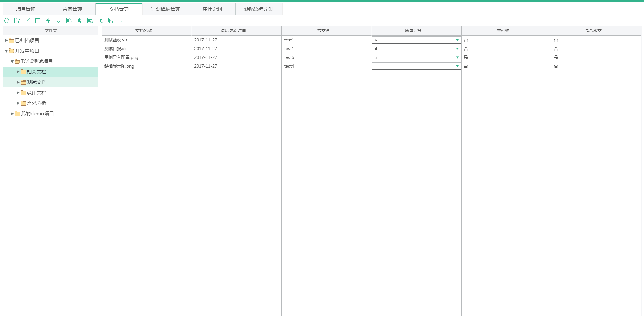Screen dimensions: 644x316
Task: Collapse the TC4.0测试项目 tree node
Action: coord(12,61)
